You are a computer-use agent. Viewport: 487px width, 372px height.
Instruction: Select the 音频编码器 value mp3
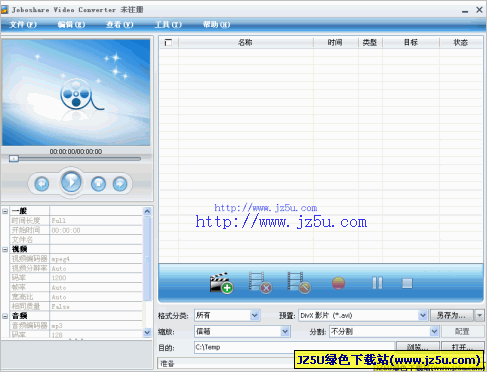[x=96, y=325]
